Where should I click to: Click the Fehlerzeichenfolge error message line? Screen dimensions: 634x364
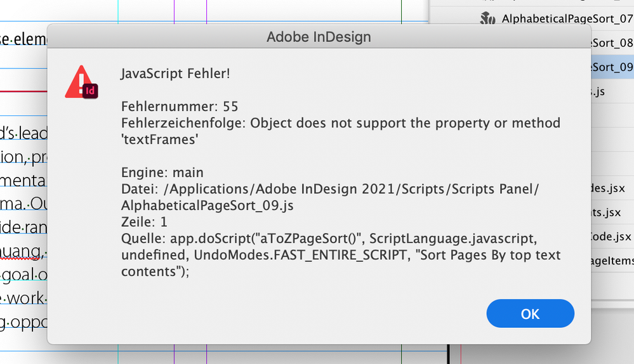[x=341, y=122]
